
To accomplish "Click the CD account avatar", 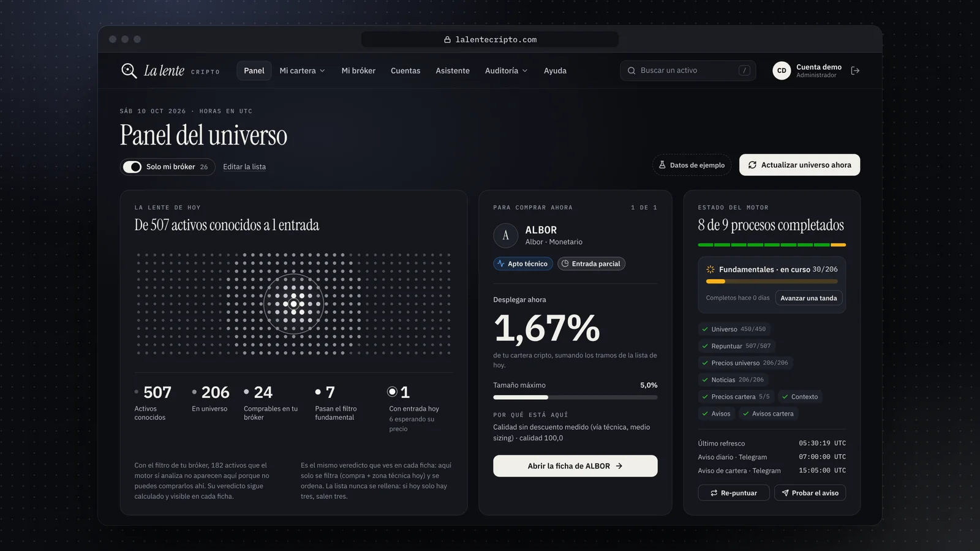I will coord(782,71).
